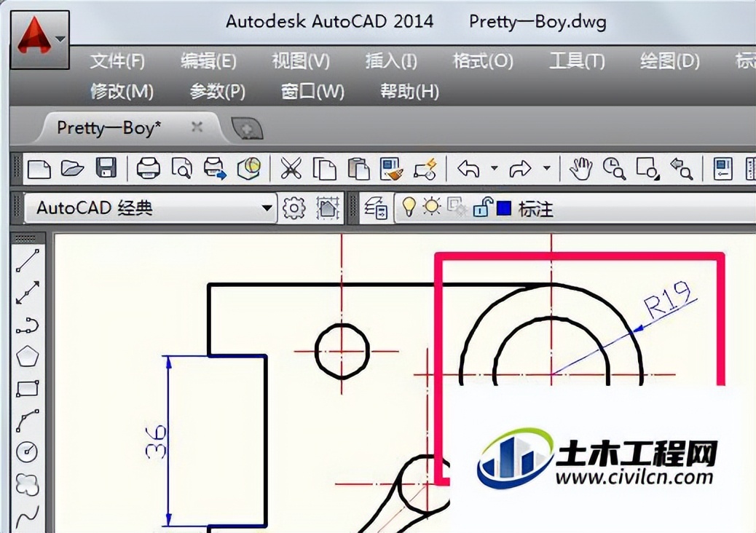Click the Copy icon in the toolbar
Screen dimensions: 756x533
click(x=325, y=169)
